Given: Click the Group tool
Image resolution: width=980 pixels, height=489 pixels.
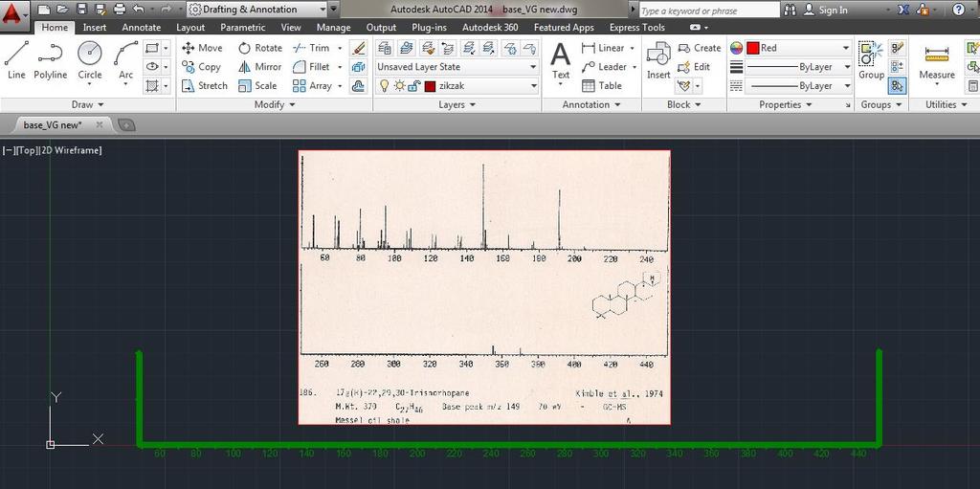Looking at the screenshot, I should point(871,60).
